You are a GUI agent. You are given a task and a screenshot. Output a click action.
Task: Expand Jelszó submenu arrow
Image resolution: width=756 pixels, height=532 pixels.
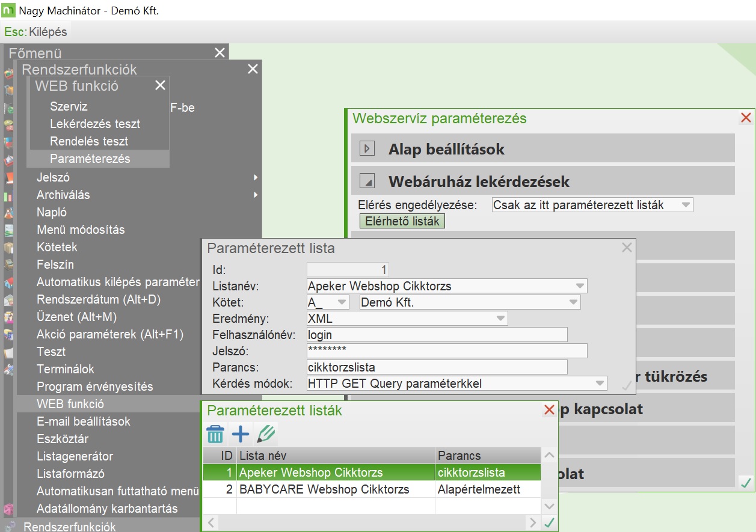pyautogui.click(x=256, y=178)
